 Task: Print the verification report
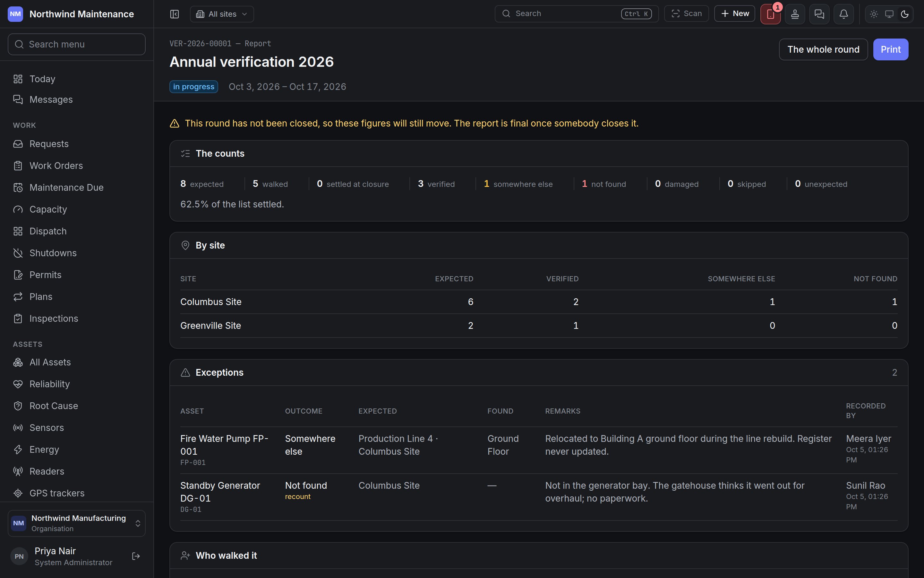coord(891,49)
